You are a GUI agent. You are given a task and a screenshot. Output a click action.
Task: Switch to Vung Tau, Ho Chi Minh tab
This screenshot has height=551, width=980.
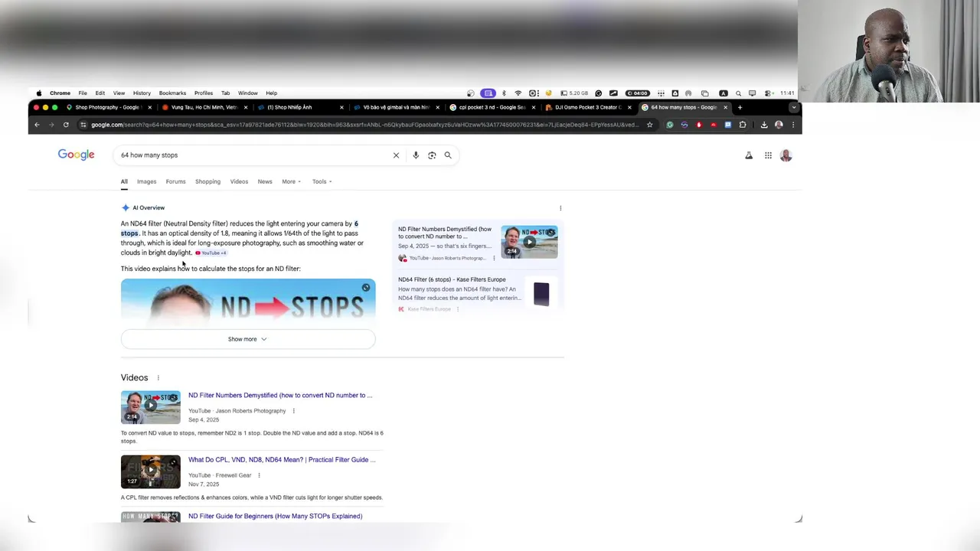click(204, 107)
